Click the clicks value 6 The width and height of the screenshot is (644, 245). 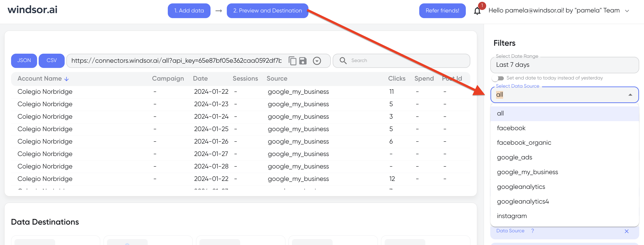point(391,142)
